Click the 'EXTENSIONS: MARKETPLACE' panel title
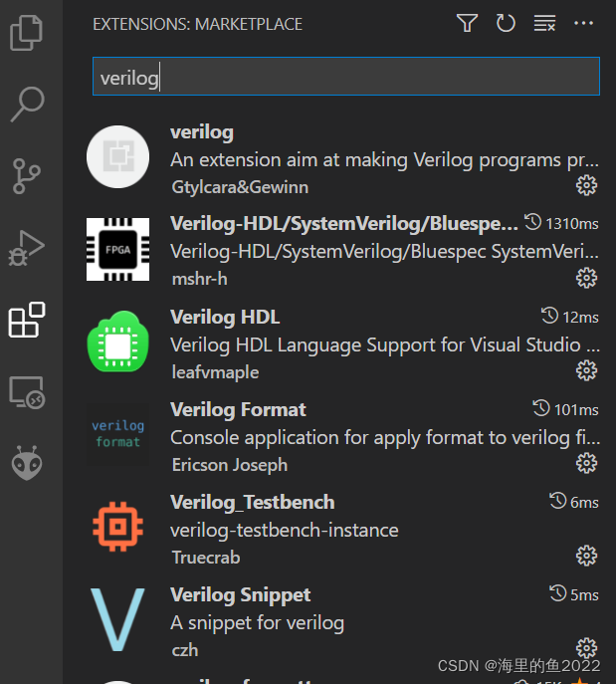 [x=197, y=24]
